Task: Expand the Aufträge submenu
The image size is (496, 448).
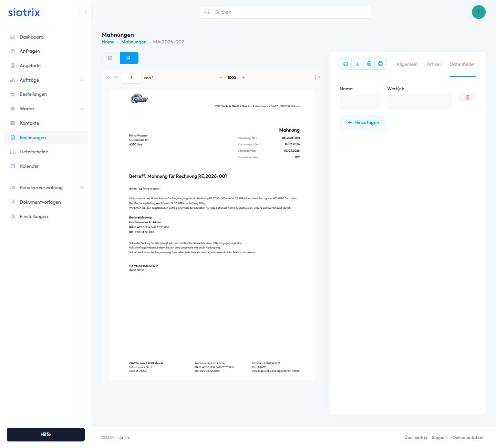Action: click(82, 80)
